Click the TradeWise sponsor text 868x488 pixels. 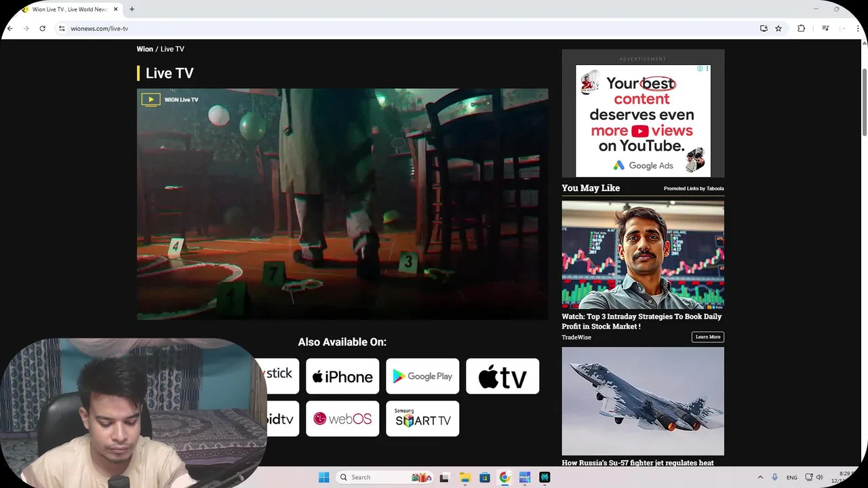point(576,337)
